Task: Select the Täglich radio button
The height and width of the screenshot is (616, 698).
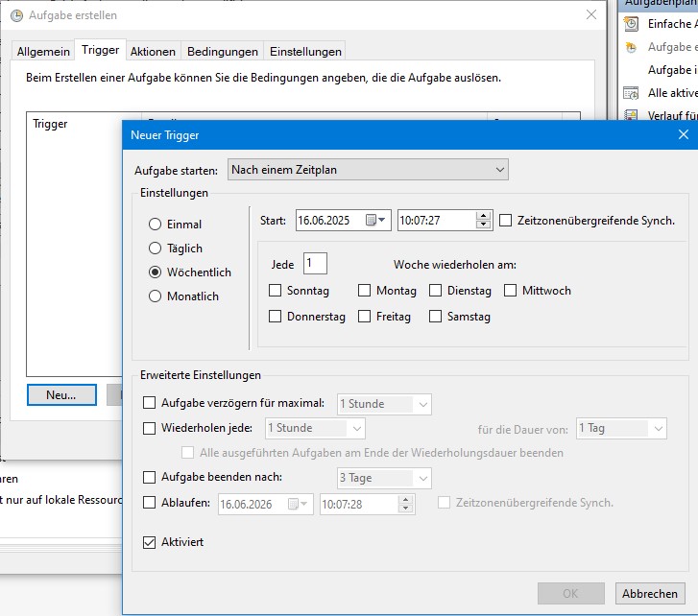Action: click(x=155, y=249)
